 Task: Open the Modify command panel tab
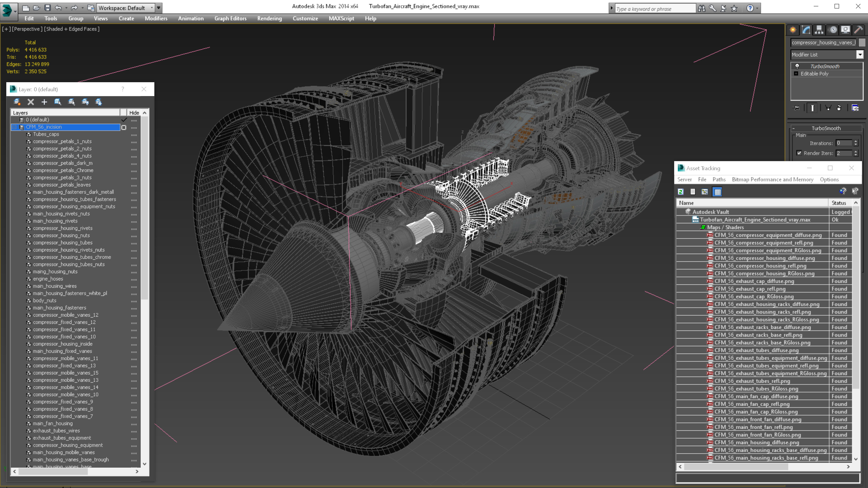click(806, 30)
